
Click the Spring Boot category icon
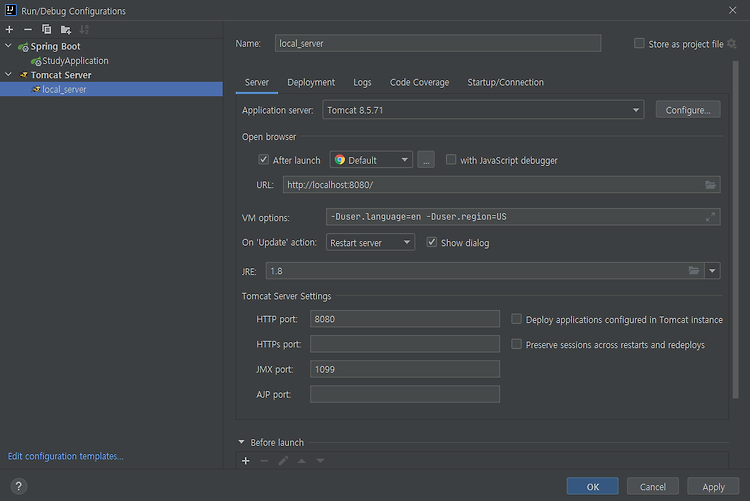[23, 47]
